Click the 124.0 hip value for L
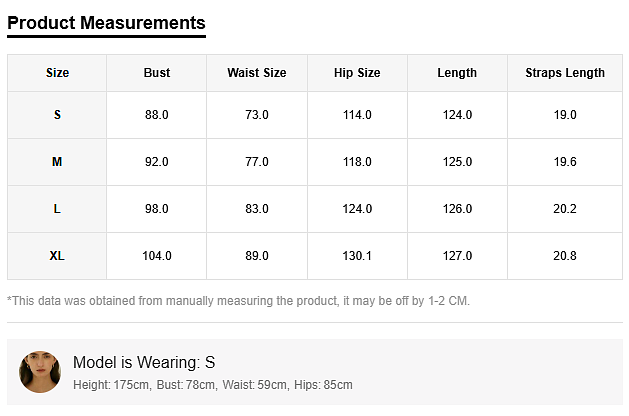 coord(357,209)
